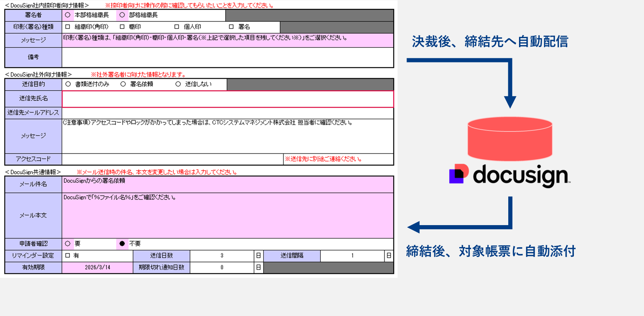Viewport: 644px width, 316px height.
Task: Enable the 個人印 checkbox
Action: point(177,27)
